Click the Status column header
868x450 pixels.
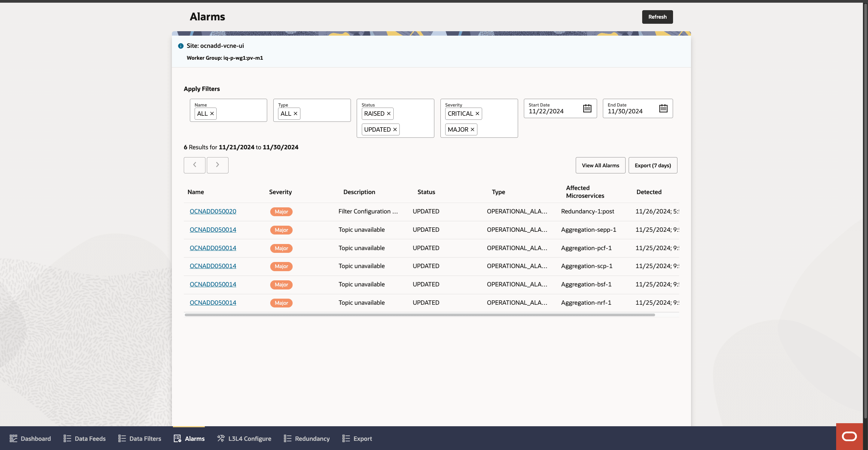click(426, 192)
